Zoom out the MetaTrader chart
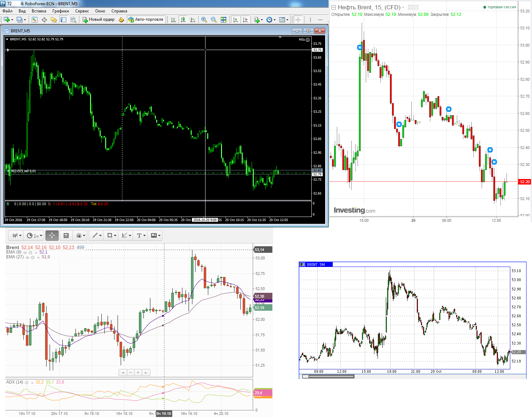 tap(214, 20)
